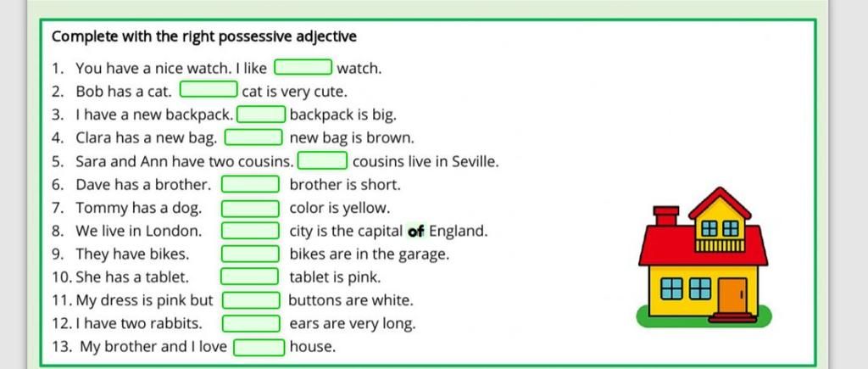Click the heading 'Complete with the right possessive adjective'
This screenshot has width=868, height=369.
(204, 36)
